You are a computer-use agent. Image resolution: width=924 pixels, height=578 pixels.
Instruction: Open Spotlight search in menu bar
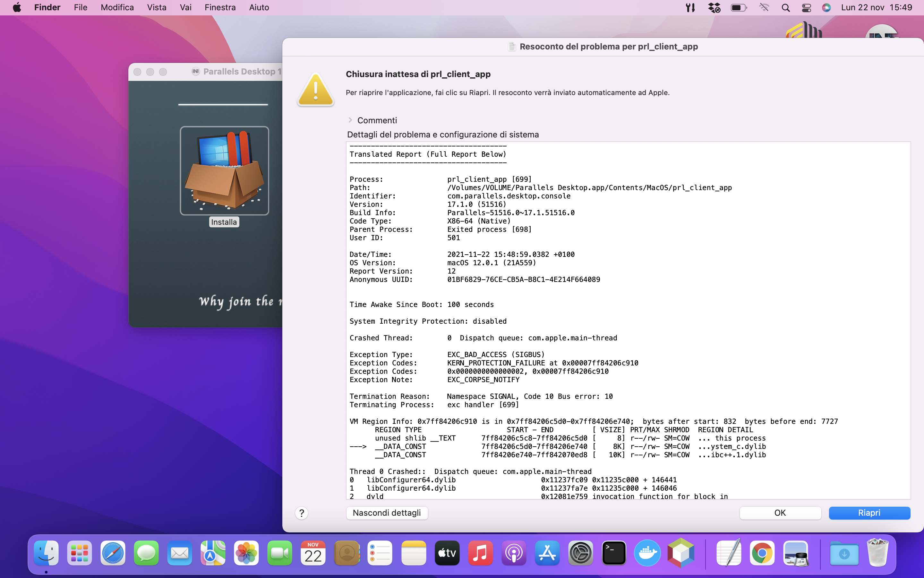(785, 8)
